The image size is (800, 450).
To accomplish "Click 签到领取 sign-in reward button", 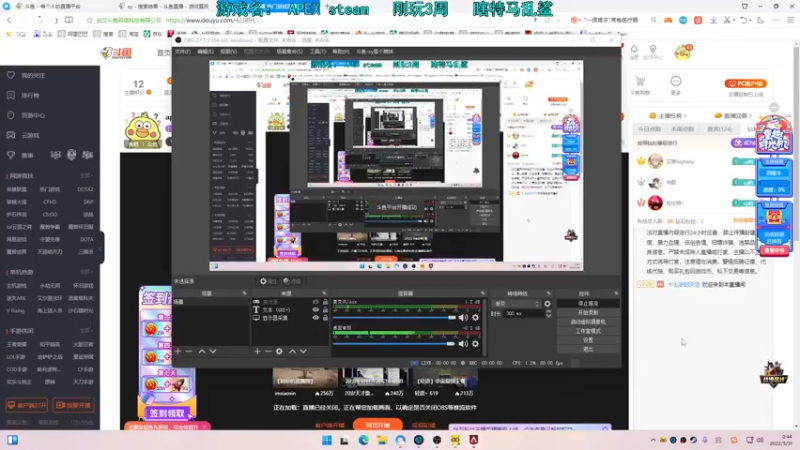I will [166, 413].
